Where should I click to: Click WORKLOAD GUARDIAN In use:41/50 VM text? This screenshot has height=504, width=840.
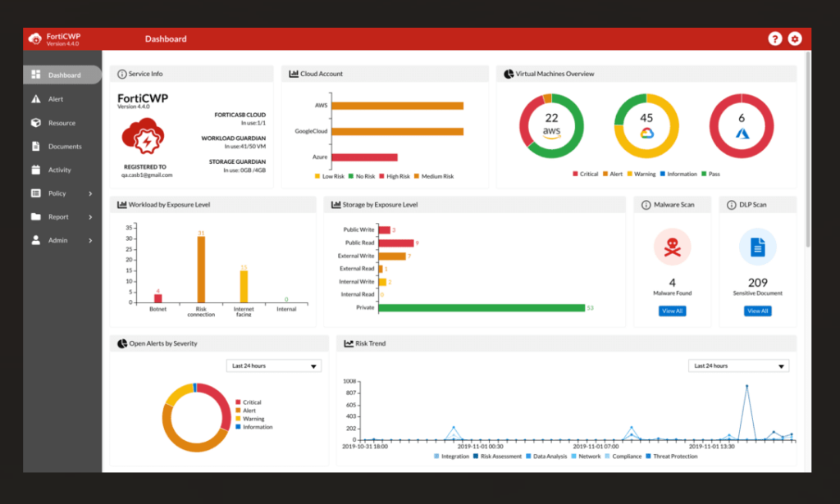click(234, 142)
